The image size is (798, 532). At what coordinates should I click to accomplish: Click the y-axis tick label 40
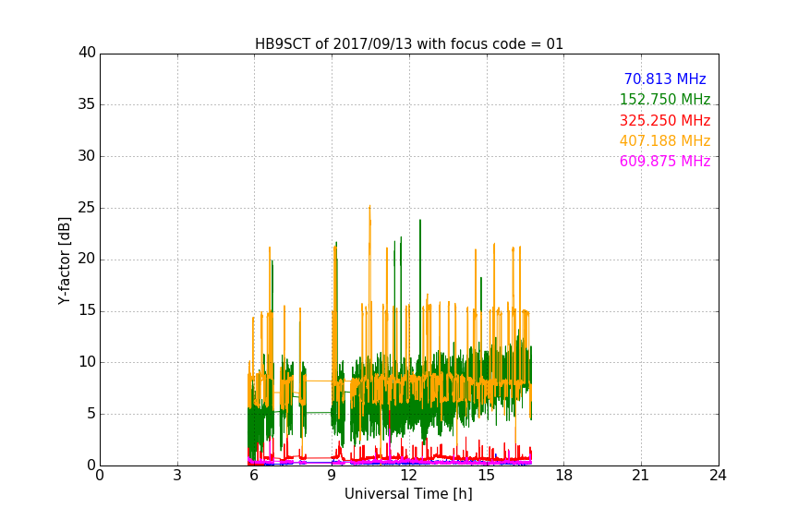[87, 53]
